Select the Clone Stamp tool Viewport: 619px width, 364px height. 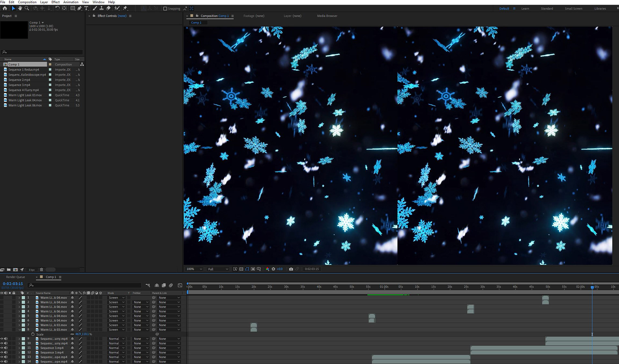click(x=102, y=8)
